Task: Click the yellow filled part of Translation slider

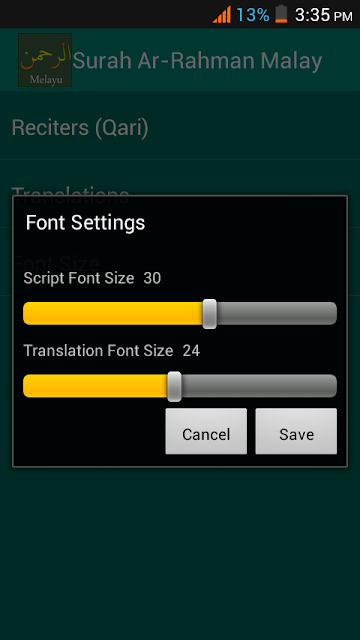Action: pyautogui.click(x=95, y=386)
